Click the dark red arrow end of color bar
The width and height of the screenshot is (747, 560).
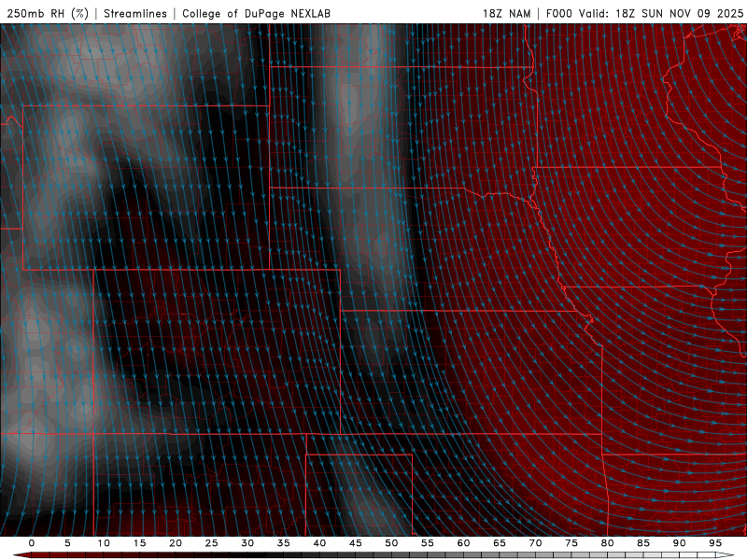21,555
